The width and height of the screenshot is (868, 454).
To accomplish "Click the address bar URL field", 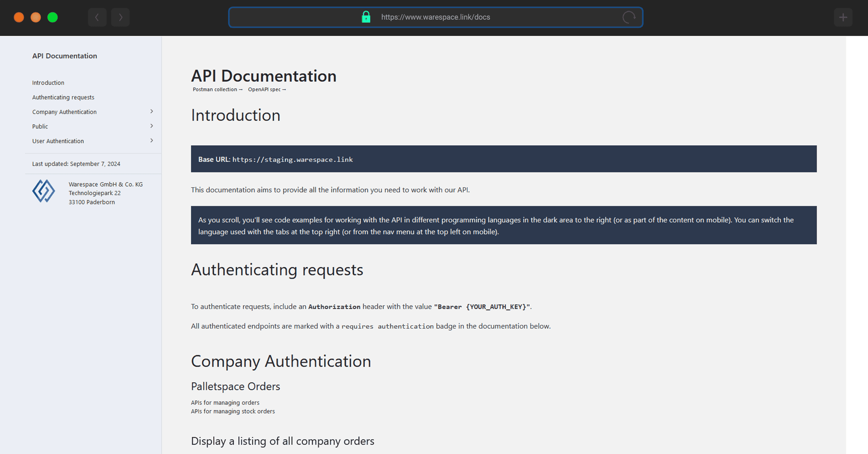I will coord(436,17).
